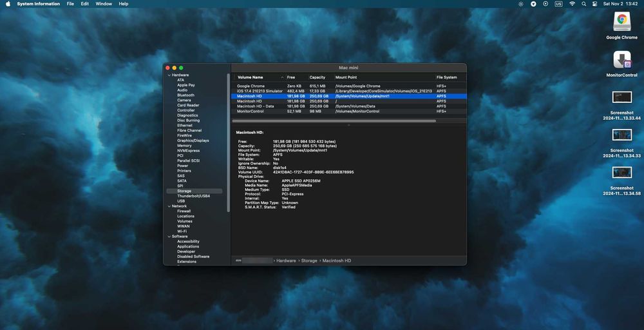644x330 pixels.
Task: Collapse the Software section
Action: pyautogui.click(x=169, y=237)
